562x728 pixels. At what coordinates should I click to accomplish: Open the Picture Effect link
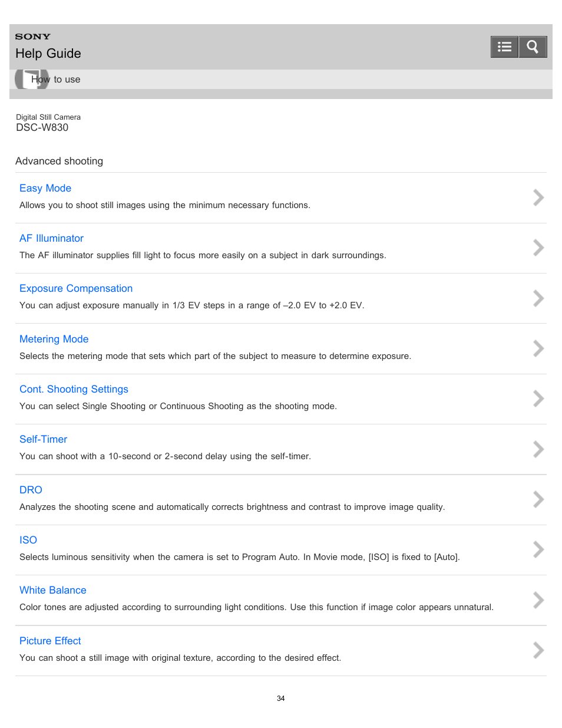click(50, 641)
